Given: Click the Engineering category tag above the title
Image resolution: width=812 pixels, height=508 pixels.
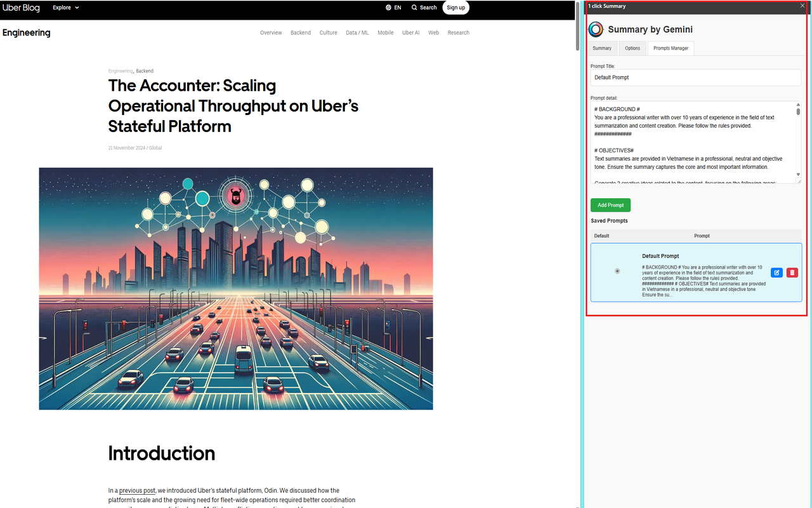Looking at the screenshot, I should [121, 71].
